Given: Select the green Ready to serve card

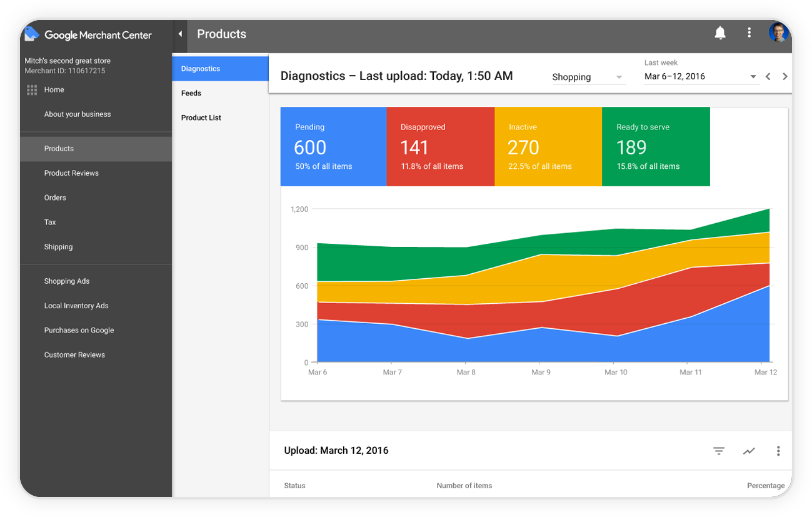Looking at the screenshot, I should (655, 146).
